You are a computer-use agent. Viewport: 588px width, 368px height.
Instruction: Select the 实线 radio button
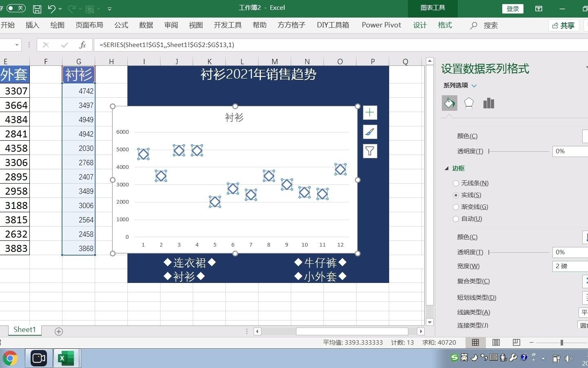[456, 195]
